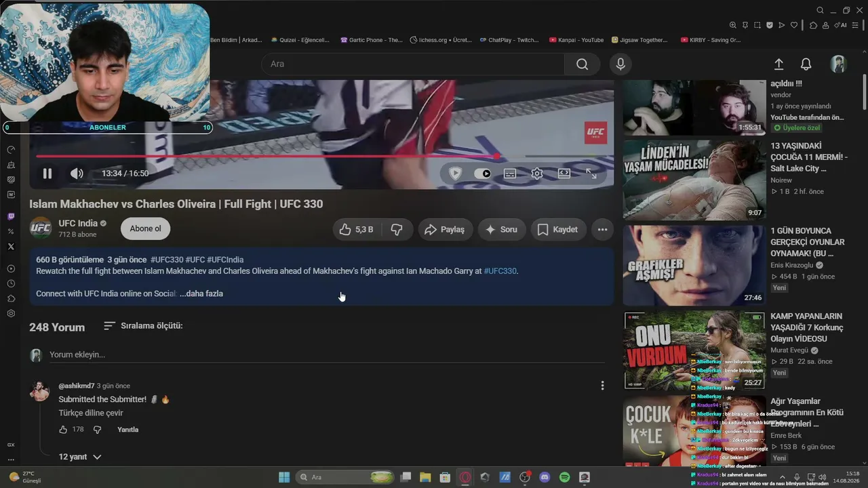Image resolution: width=868 pixels, height=488 pixels.
Task: Open more actions menu beside Kaydet
Action: pyautogui.click(x=602, y=230)
